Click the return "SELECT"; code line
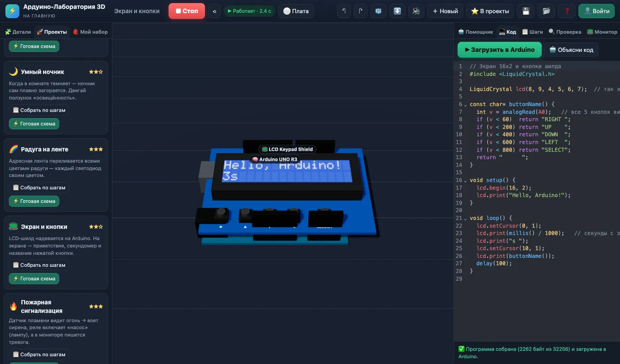The width and height of the screenshot is (620, 364). point(523,149)
